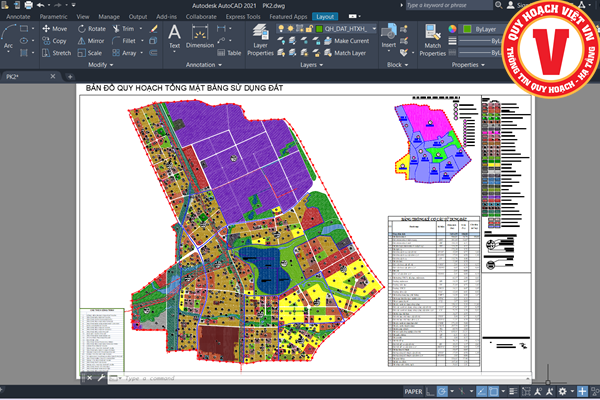The image size is (600, 400).
Task: Switch to the Annotate ribbon tab
Action: coord(18,17)
